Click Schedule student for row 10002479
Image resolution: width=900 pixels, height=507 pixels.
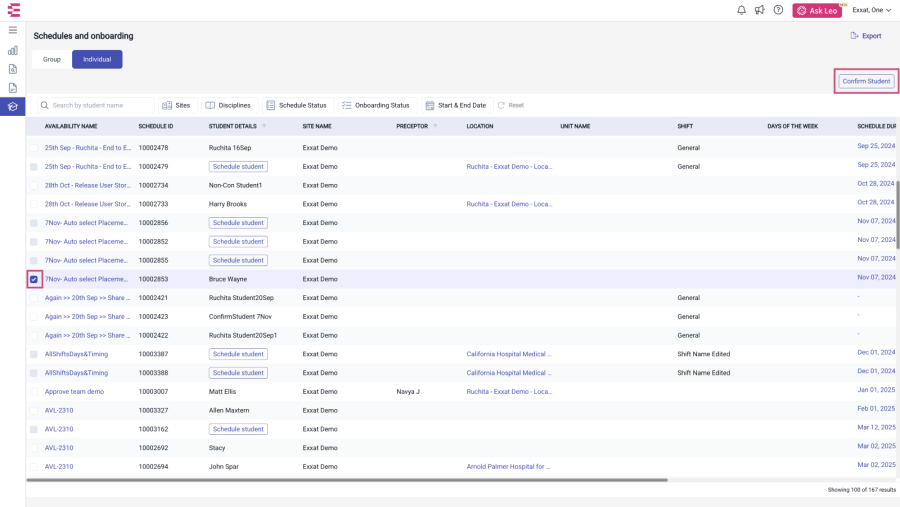pos(238,167)
